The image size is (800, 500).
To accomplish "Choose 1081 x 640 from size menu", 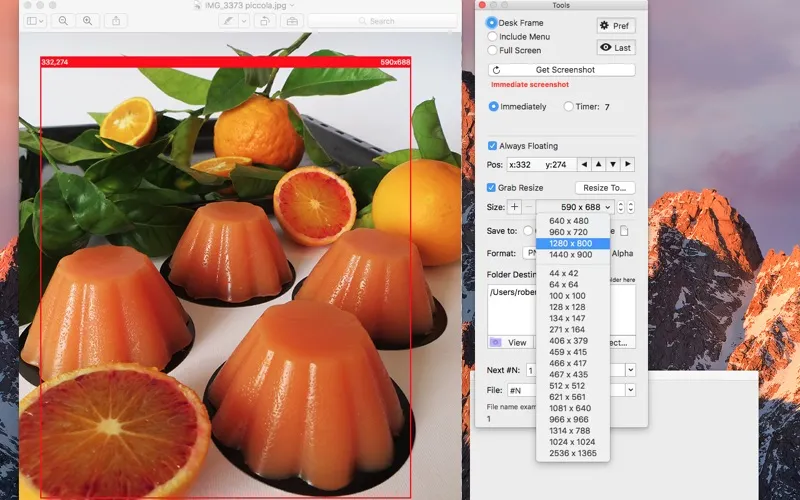I will click(x=573, y=408).
